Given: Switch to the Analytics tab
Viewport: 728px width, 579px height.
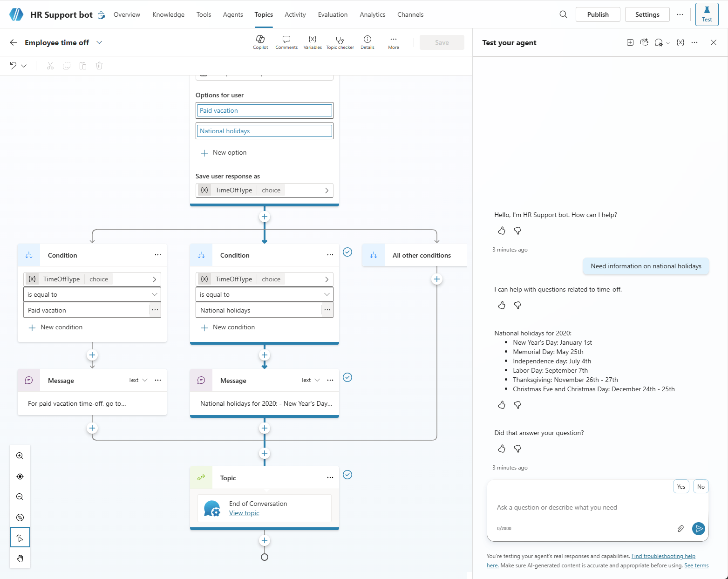Looking at the screenshot, I should 373,14.
